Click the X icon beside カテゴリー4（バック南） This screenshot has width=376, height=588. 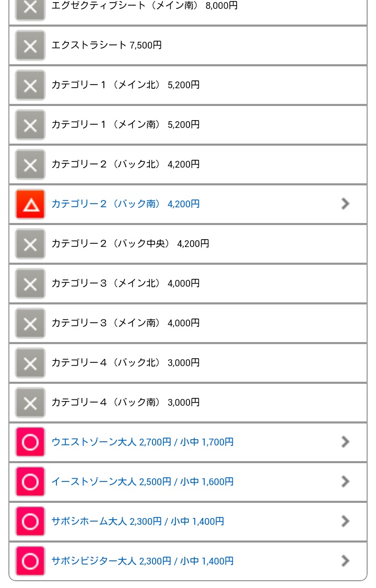click(x=30, y=403)
